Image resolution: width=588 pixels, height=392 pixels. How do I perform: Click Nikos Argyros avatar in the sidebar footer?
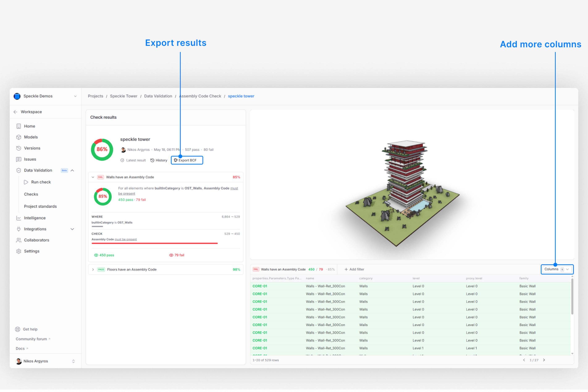(x=19, y=361)
